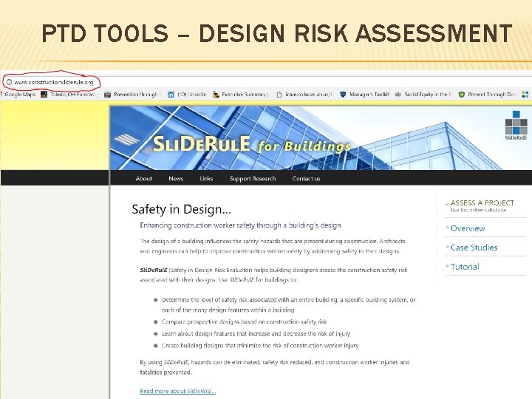
Task: Open the News menu item
Action: click(x=176, y=179)
